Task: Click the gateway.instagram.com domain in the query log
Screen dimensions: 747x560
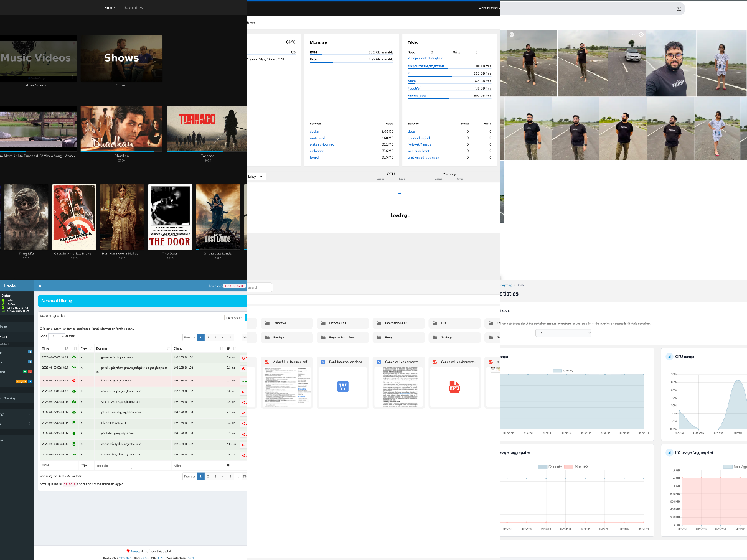Action: (x=117, y=357)
